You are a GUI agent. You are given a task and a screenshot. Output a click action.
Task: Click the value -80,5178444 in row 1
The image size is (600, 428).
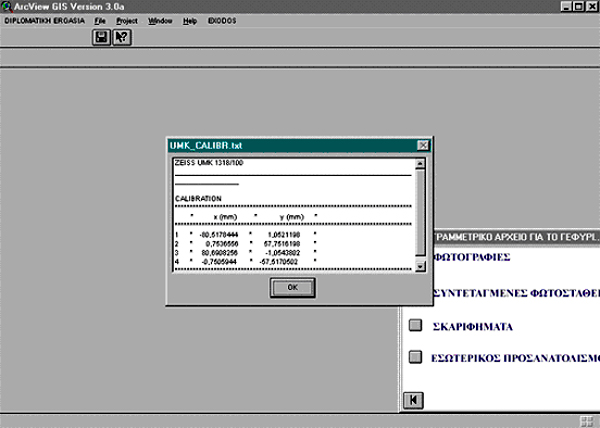click(x=219, y=234)
